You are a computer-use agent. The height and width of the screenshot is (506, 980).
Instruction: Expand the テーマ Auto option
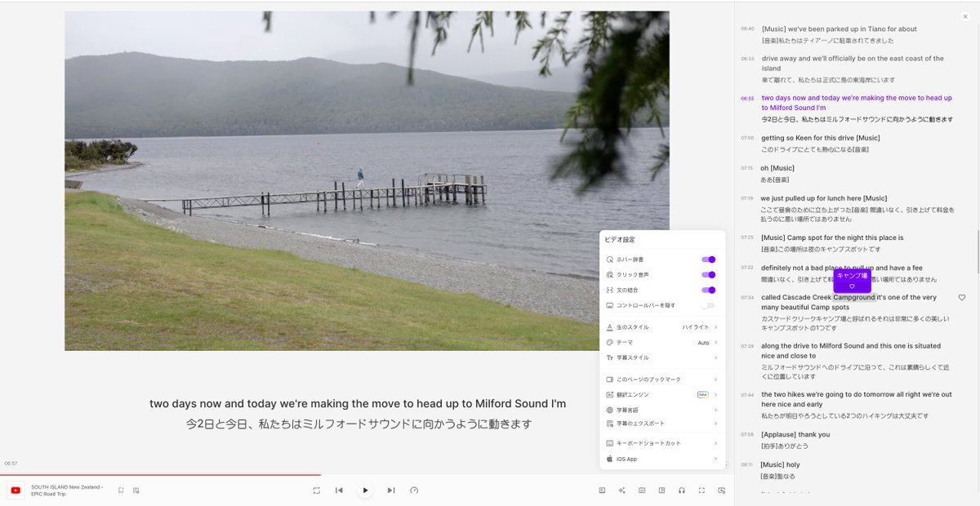click(x=662, y=343)
